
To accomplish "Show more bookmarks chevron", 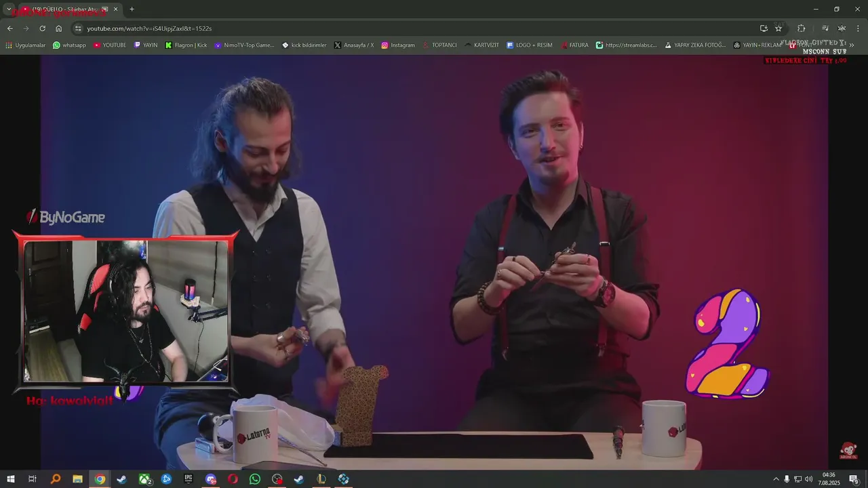I will pyautogui.click(x=852, y=45).
